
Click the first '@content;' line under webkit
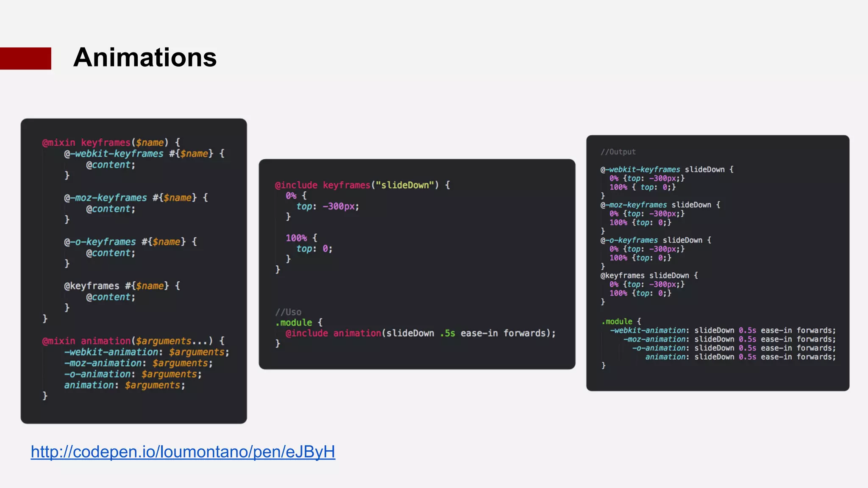[111, 165]
